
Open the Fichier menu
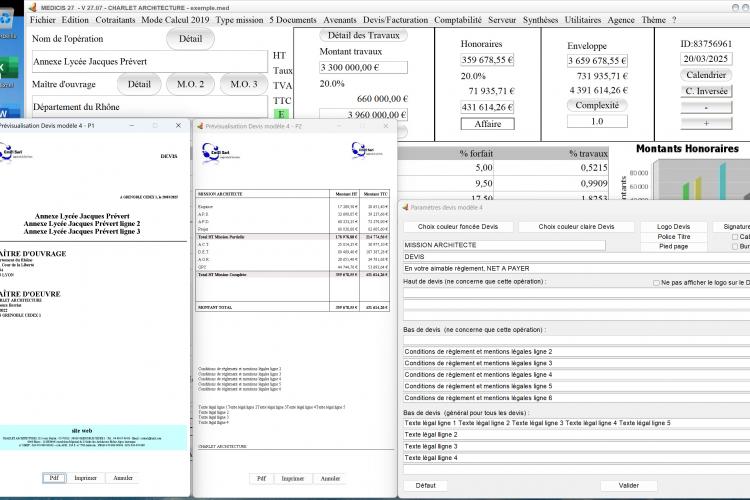pos(43,20)
